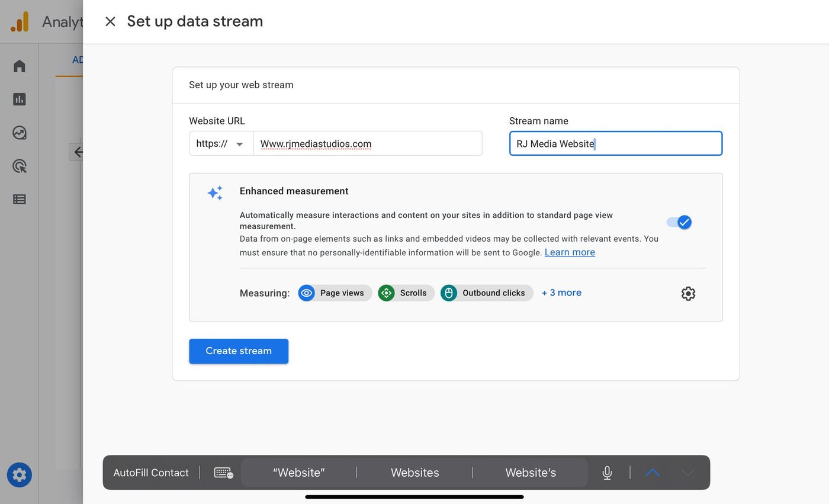Choose the Website's keyboard suggestion
The height and width of the screenshot is (504, 829).
[x=531, y=473]
